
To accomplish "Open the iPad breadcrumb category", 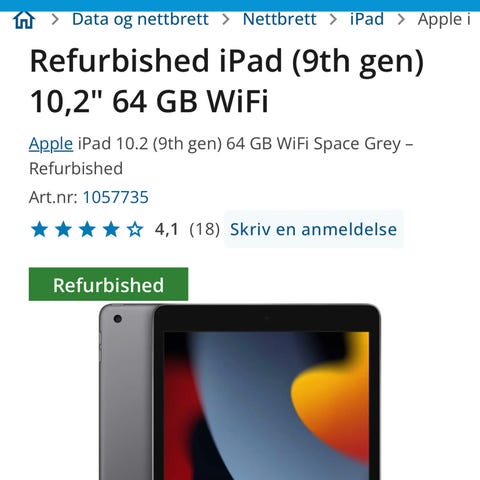I will pyautogui.click(x=367, y=19).
